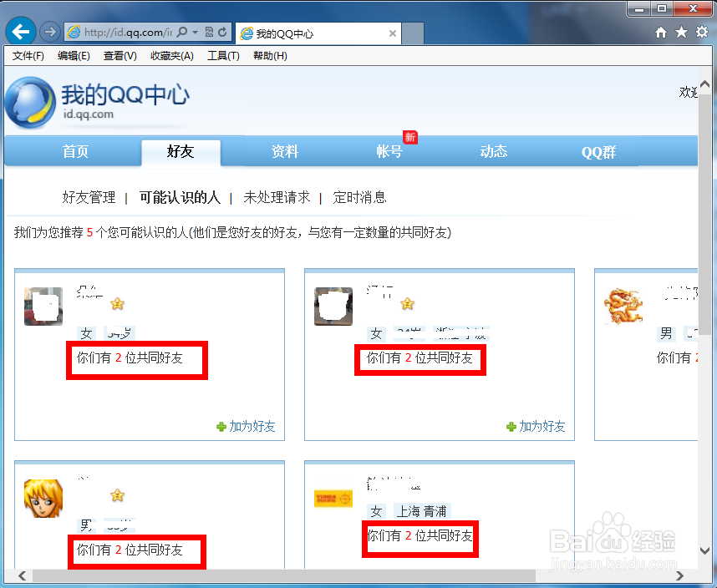Viewport: 717px width, 588px height.
Task: Select the 我的QQ中心 browser tab
Action: [318, 33]
